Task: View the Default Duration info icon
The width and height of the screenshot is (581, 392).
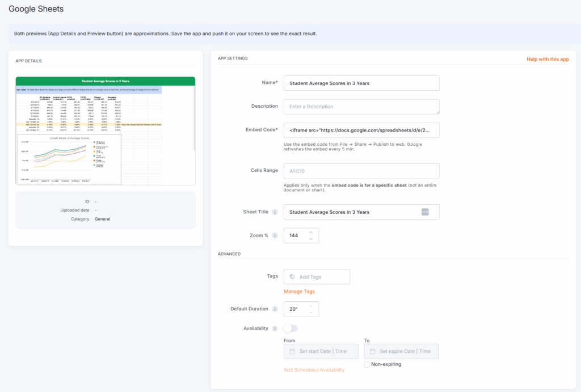Action: pyautogui.click(x=275, y=308)
